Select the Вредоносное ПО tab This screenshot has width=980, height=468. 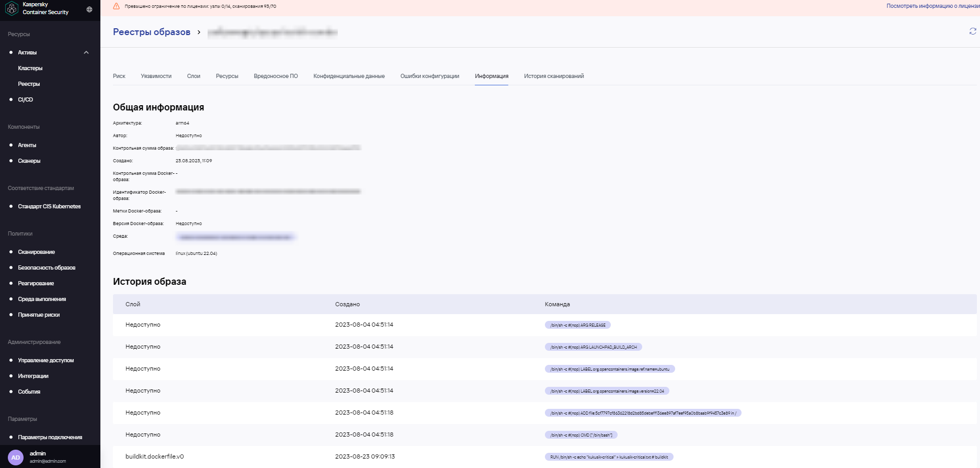coord(276,76)
